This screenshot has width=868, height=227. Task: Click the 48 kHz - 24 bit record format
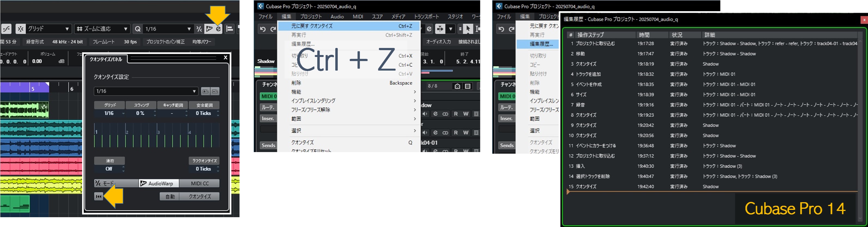coord(67,42)
